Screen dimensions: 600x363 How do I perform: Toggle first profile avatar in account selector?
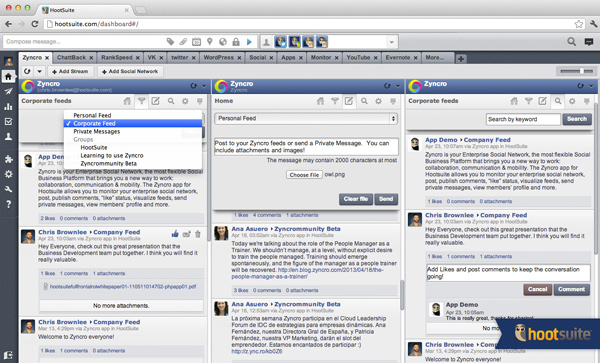[280, 42]
